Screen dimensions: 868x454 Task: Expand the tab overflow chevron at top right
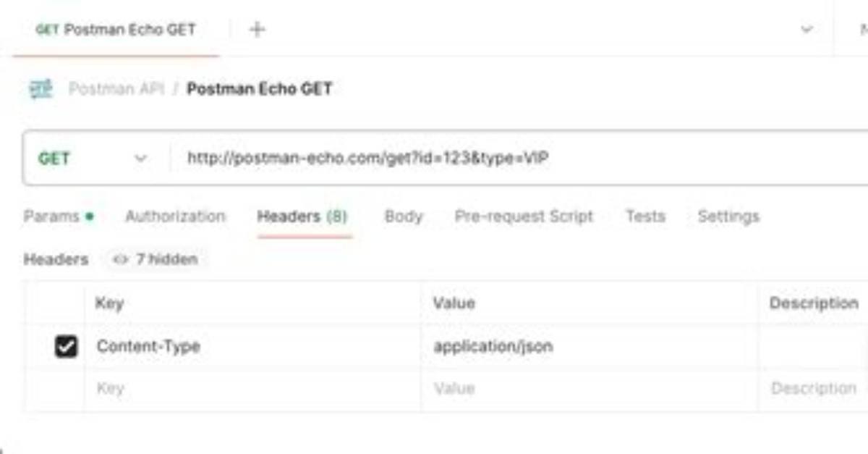click(807, 30)
